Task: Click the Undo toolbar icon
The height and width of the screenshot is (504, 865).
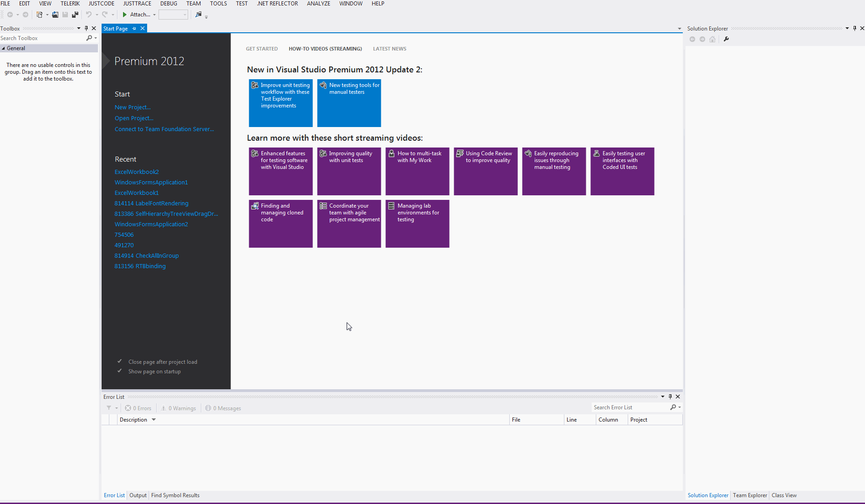Action: [x=89, y=15]
